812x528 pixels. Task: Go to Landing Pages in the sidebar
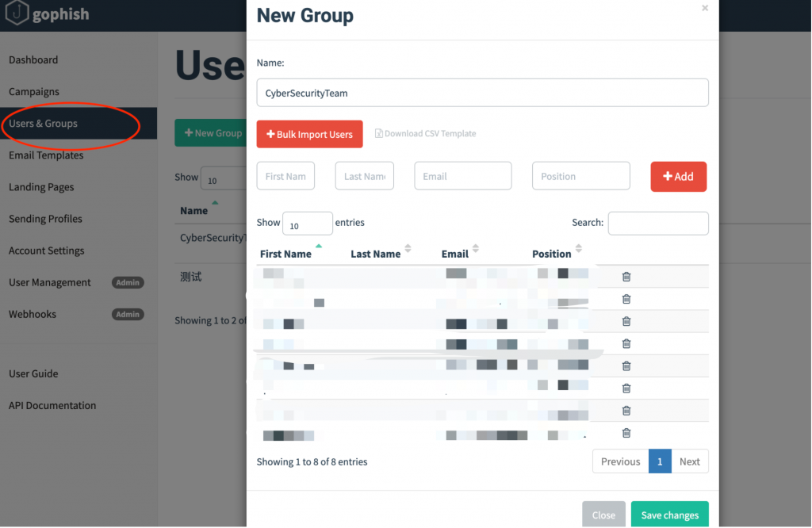click(x=41, y=187)
